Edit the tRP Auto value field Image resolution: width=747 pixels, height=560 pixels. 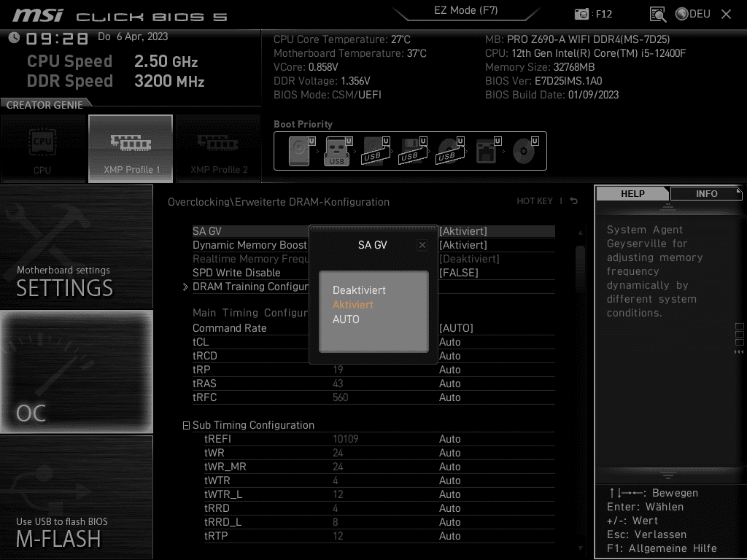point(449,370)
